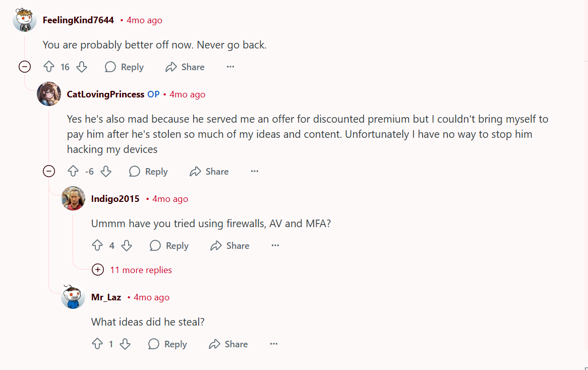This screenshot has height=370, width=588.
Task: Open more options on Mr_Laz's comment
Action: [x=274, y=344]
